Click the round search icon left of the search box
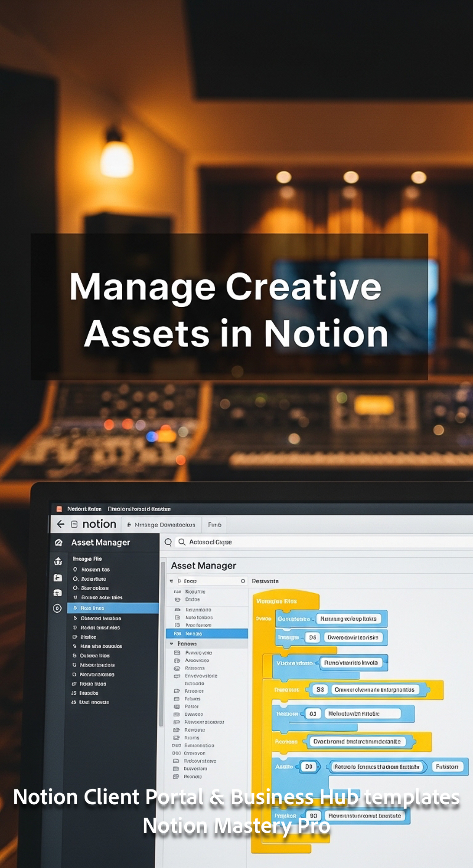Viewport: 473px width, 868px height. pos(168,542)
